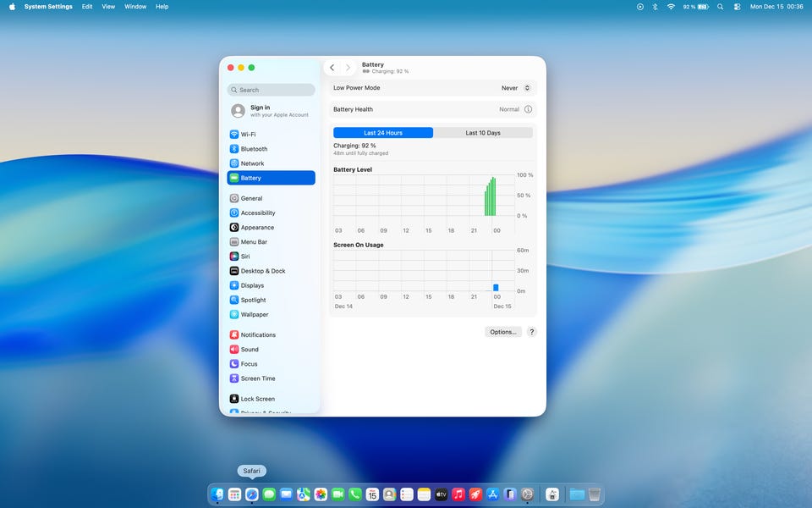Click the help question mark button
This screenshot has height=508, width=812.
(x=532, y=332)
